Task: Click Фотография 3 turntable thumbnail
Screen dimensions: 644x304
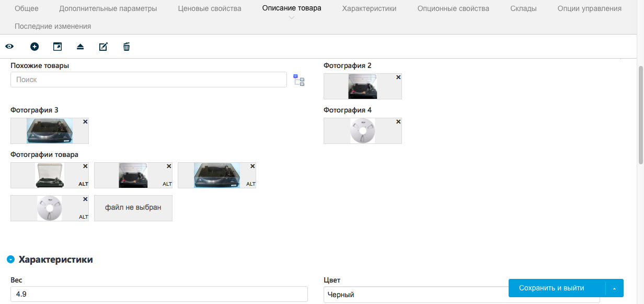Action: pos(50,131)
